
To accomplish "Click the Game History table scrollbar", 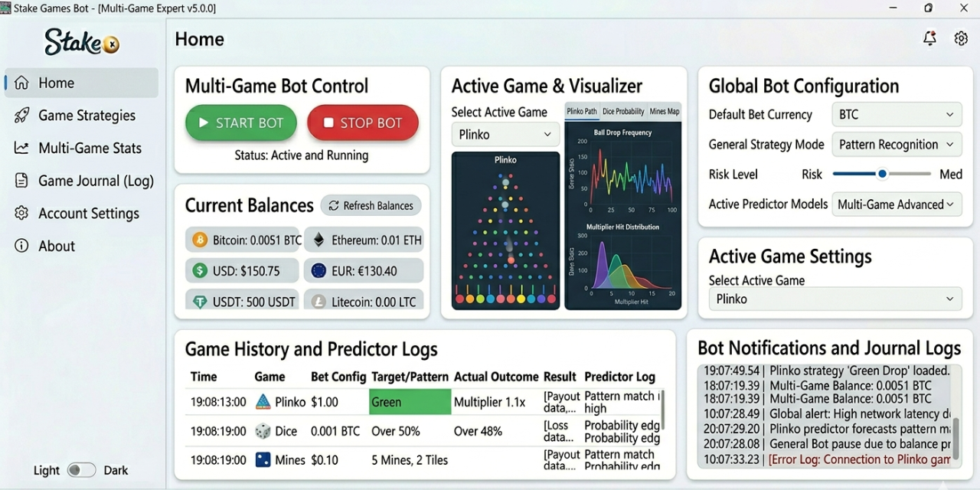I will (x=663, y=410).
